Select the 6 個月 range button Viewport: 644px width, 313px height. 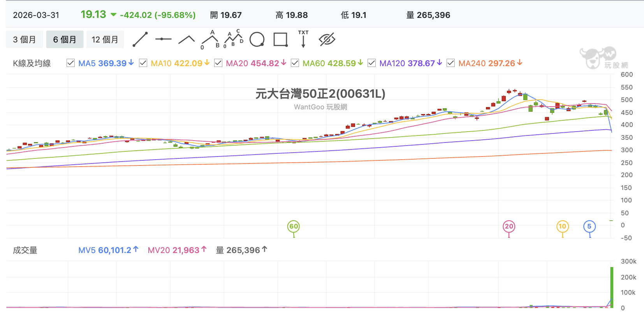tap(65, 39)
